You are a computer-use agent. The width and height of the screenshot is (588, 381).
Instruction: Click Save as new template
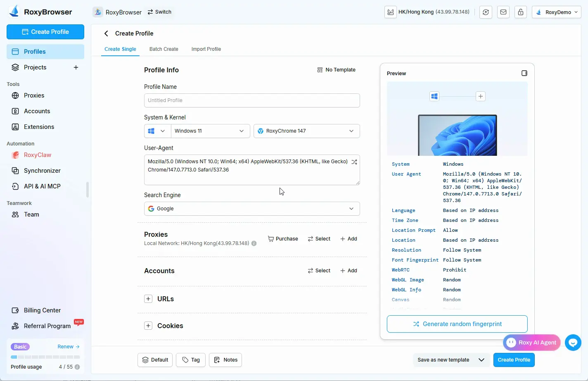point(443,360)
